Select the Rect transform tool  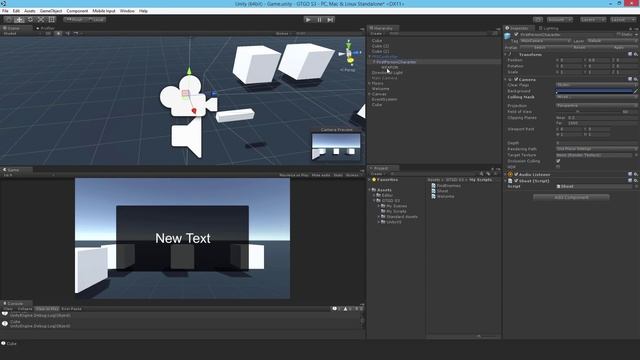click(51, 20)
